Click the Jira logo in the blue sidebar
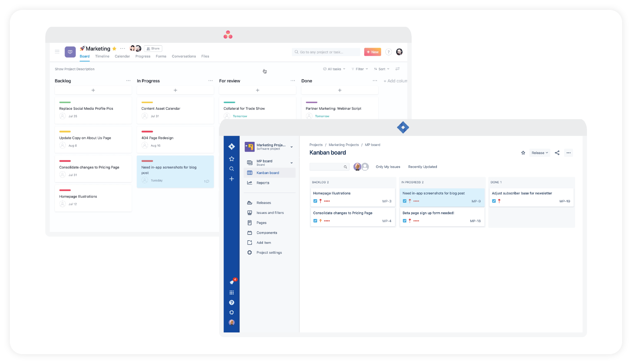 (x=231, y=147)
